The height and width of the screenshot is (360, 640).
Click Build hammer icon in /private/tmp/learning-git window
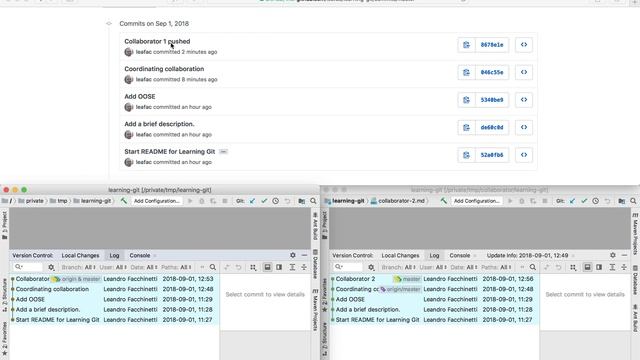coord(124,201)
